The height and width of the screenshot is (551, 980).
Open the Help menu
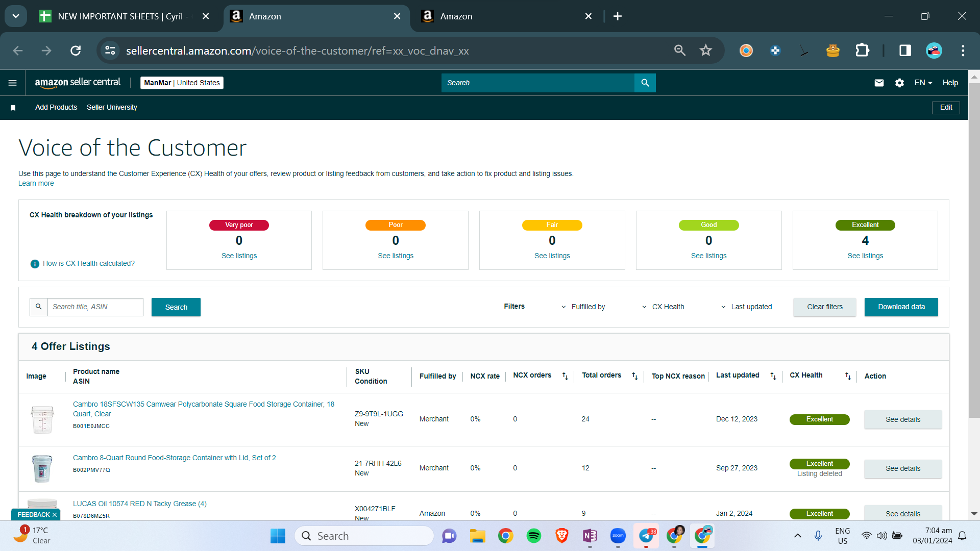tap(950, 83)
